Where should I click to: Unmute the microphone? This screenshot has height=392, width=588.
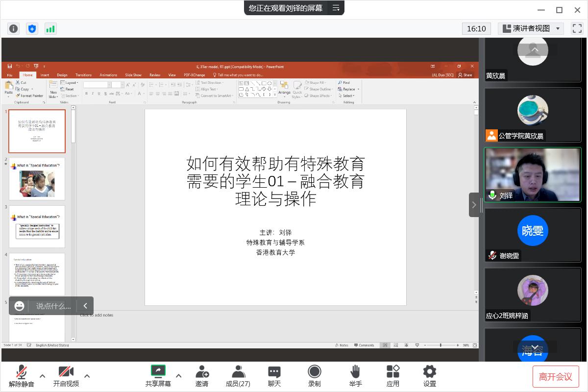pos(22,376)
